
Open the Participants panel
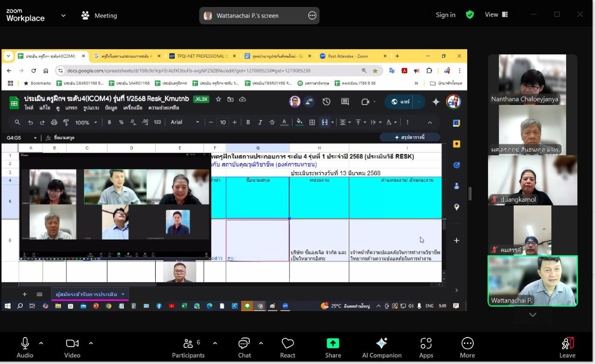pos(188,347)
